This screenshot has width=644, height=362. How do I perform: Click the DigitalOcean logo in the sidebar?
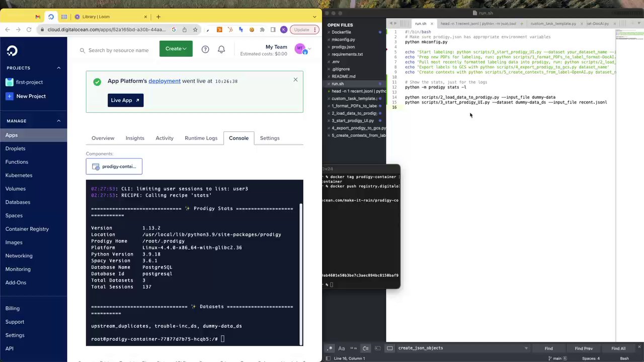[12, 50]
